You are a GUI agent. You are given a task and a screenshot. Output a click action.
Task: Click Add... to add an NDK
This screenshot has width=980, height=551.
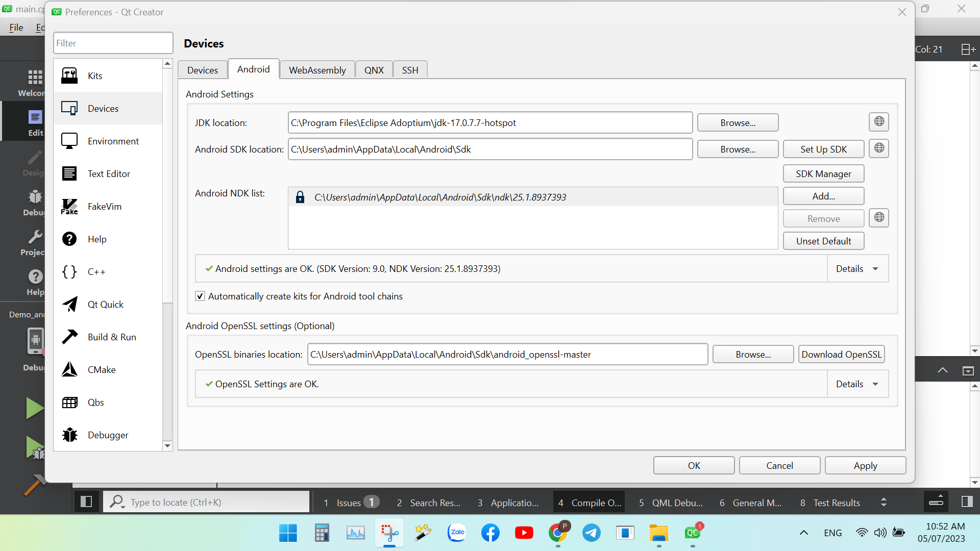(823, 196)
